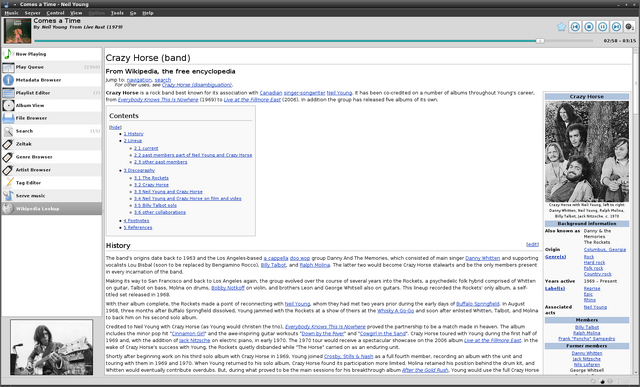Open the Music menu

point(11,13)
